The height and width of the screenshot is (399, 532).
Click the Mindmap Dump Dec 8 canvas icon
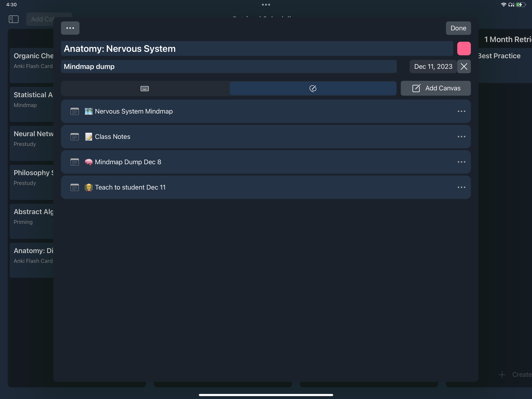(x=74, y=162)
